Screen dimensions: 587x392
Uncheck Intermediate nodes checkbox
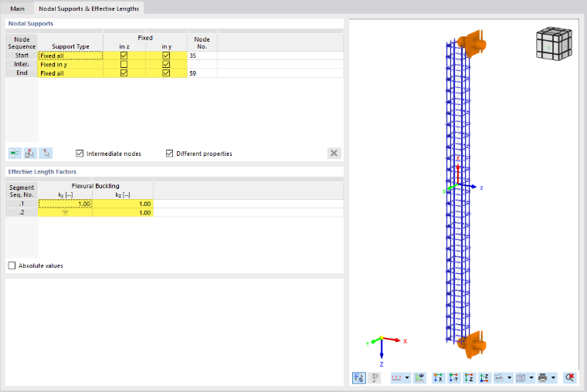[80, 154]
